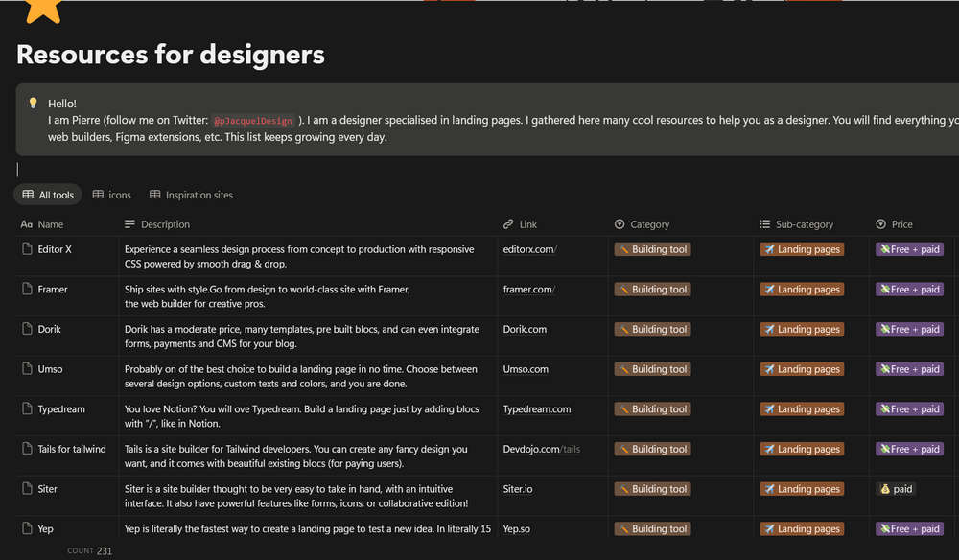Click the paid price tag in Siter row
959x560 pixels.
point(896,489)
